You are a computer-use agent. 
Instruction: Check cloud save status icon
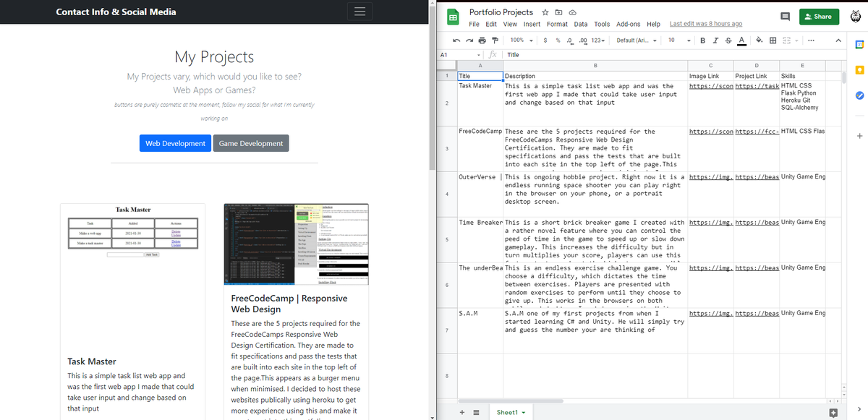tap(572, 12)
